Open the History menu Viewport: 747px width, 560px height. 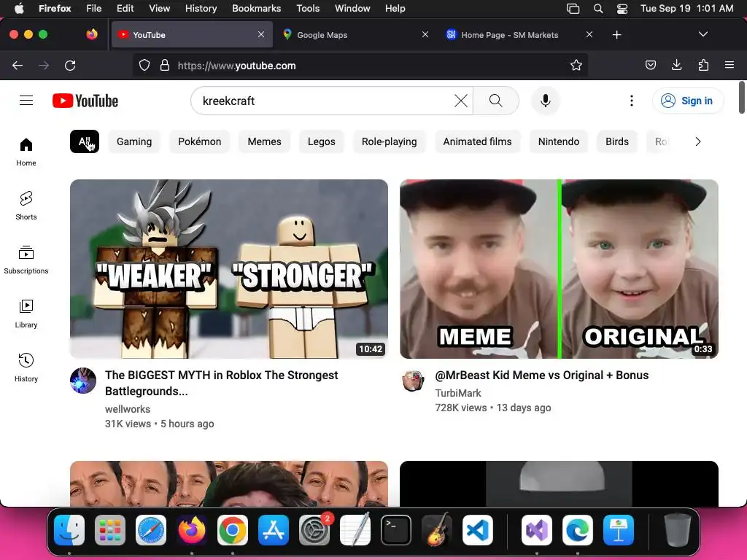(x=201, y=9)
